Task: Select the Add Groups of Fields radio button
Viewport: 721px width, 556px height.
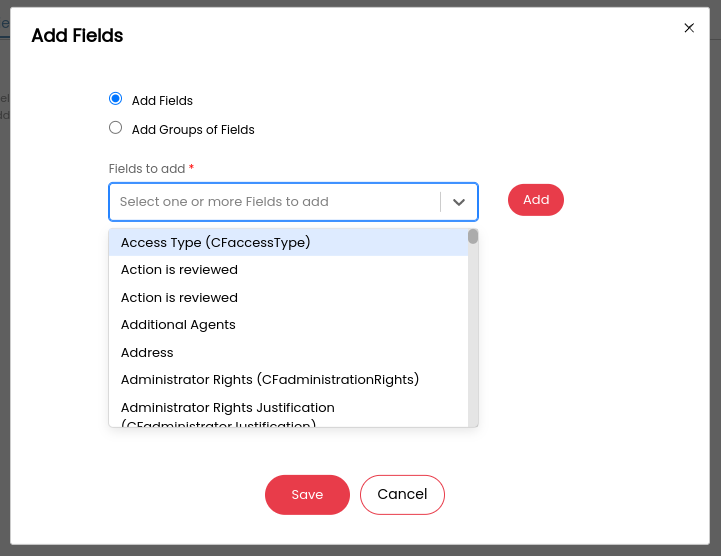Action: (116, 128)
